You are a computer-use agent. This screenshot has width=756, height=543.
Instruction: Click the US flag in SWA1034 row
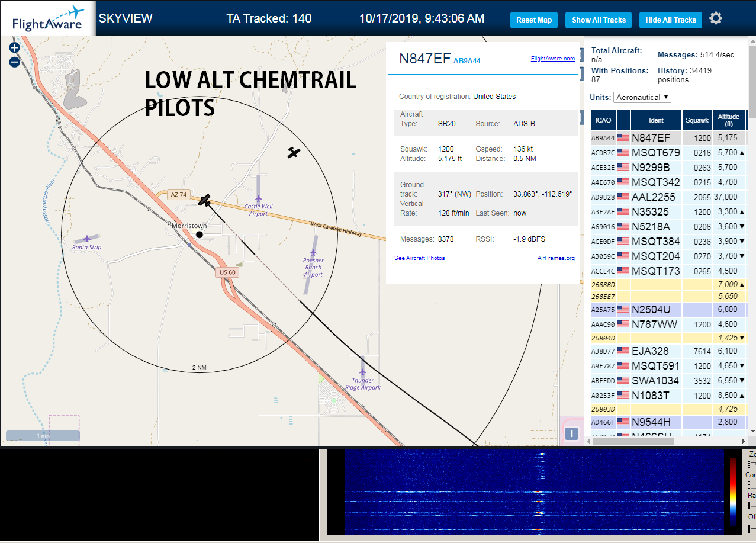click(x=623, y=380)
